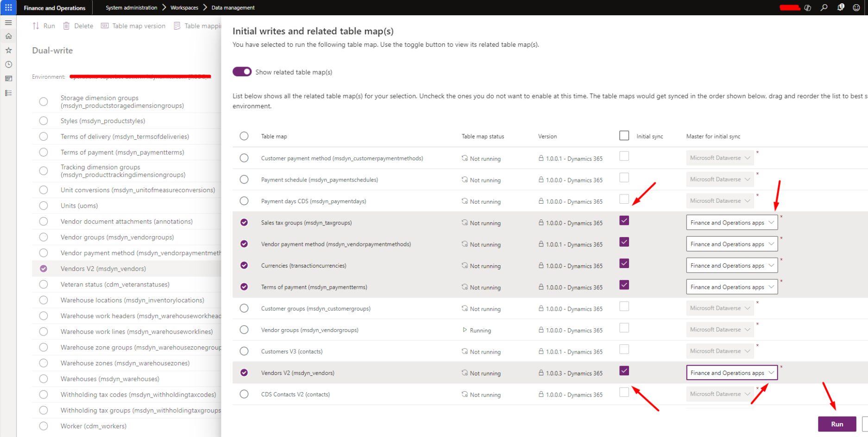This screenshot has height=437, width=868.
Task: Click Delete trash icon in Dual-write toolbar
Action: (66, 26)
